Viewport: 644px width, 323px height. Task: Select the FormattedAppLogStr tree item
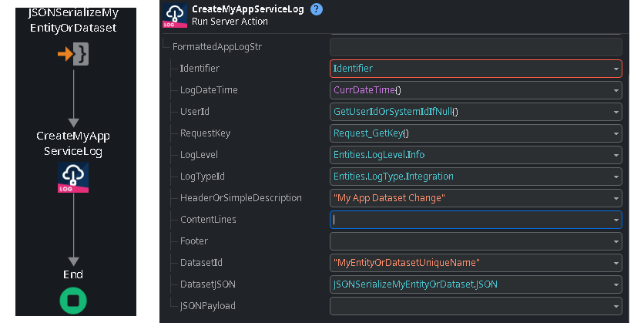click(x=217, y=47)
